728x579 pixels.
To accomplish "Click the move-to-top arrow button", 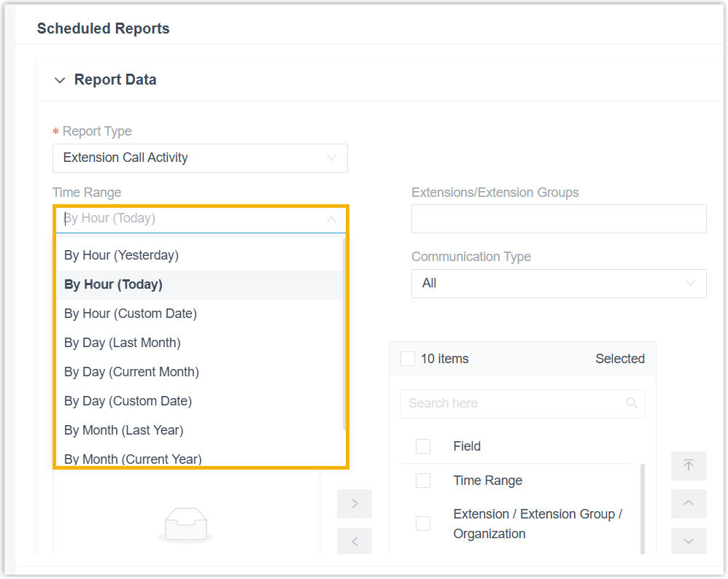I will click(689, 466).
